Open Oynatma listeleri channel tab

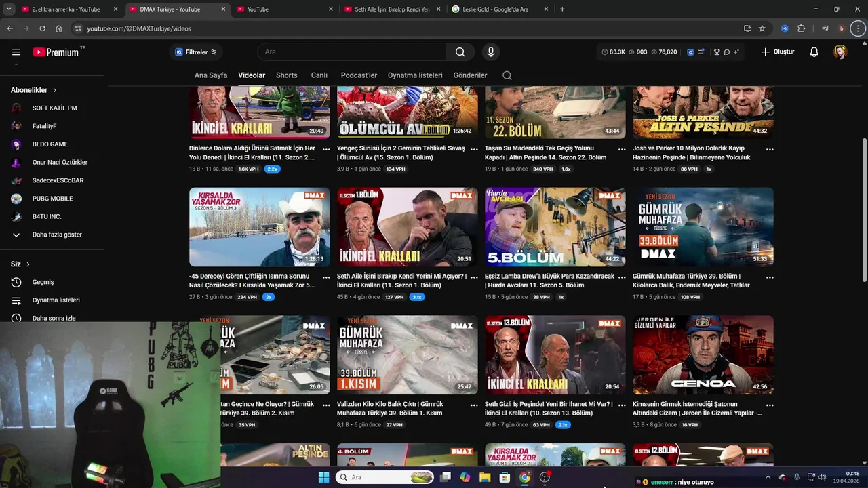click(415, 75)
